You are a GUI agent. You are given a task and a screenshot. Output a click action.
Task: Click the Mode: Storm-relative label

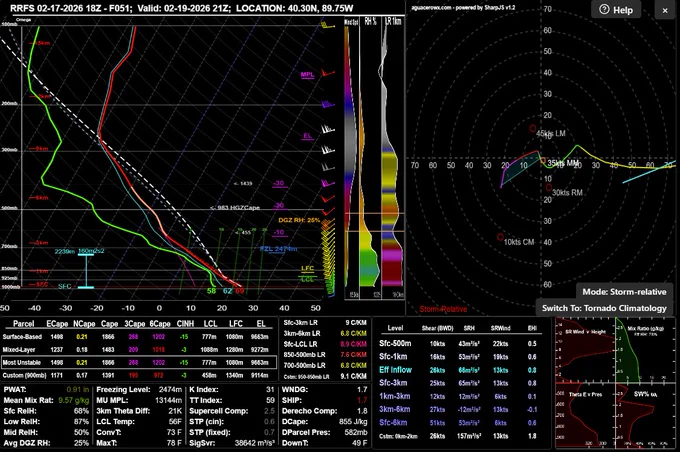pos(624,292)
